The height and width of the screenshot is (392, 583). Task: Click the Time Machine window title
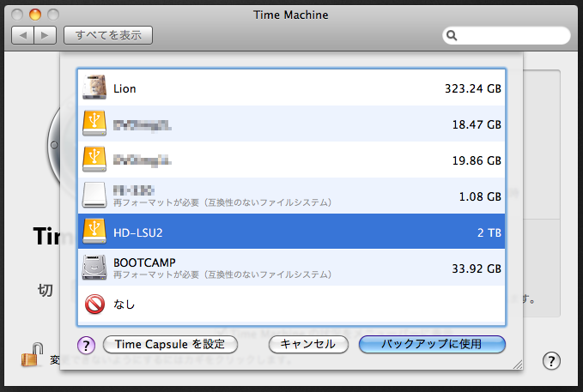(x=291, y=15)
